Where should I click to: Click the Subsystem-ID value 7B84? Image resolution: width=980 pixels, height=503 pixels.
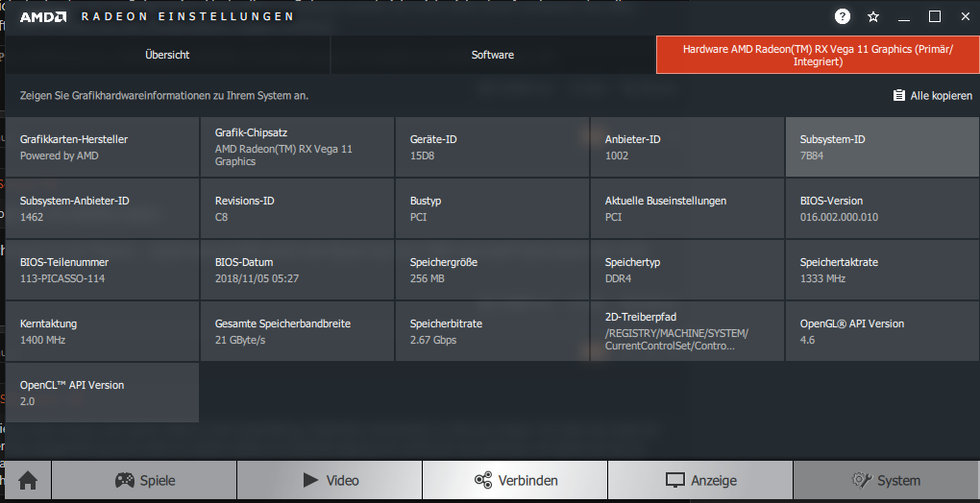pos(812,156)
